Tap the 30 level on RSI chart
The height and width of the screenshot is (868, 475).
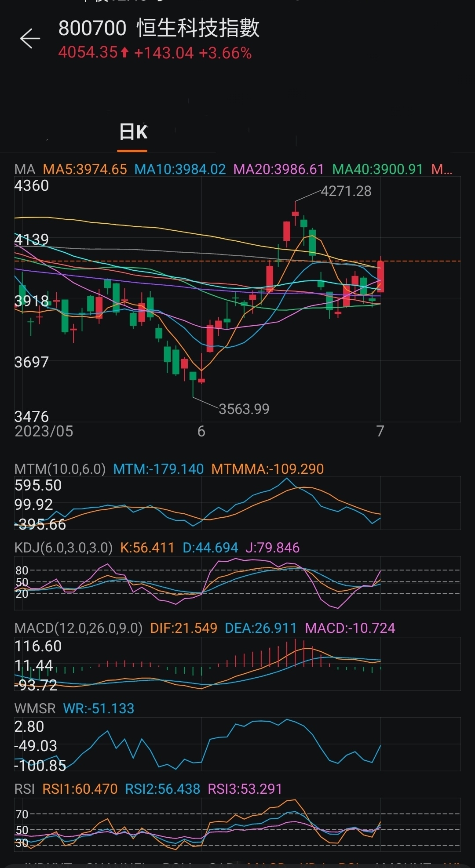tap(22, 843)
